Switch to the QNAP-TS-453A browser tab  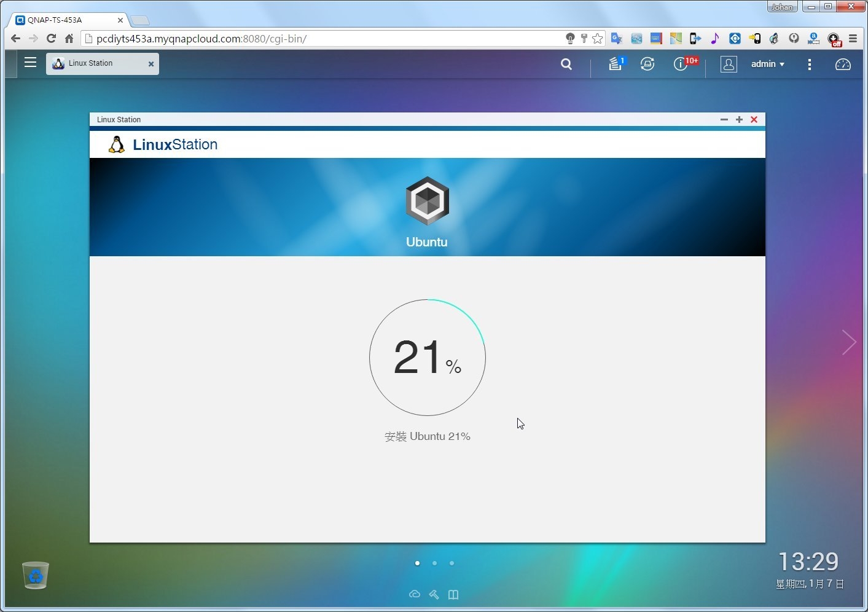coord(69,20)
